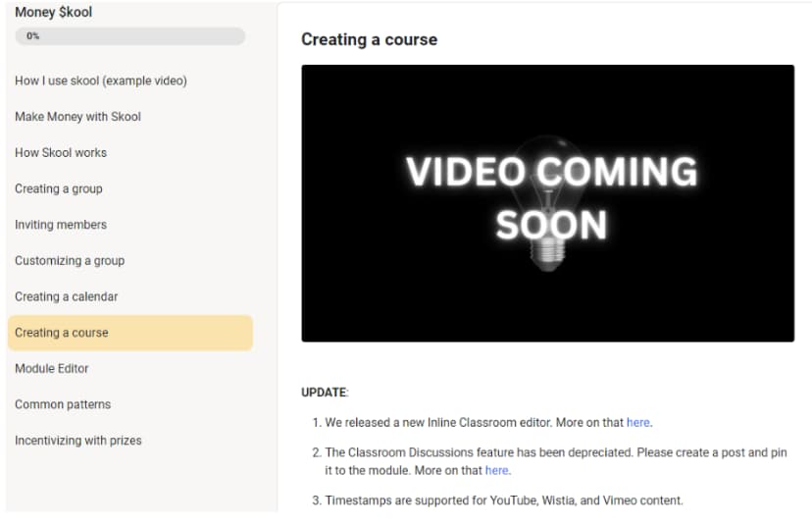This screenshot has width=812, height=526.
Task: Click the Classroom Discussions deprecated text
Action: pos(556,461)
